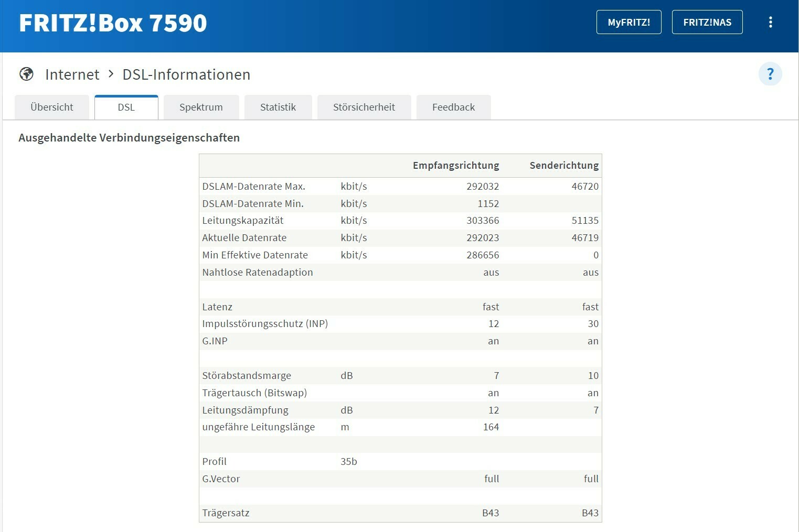Click the value 51135
Screen dimensions: 799x532
pos(585,221)
